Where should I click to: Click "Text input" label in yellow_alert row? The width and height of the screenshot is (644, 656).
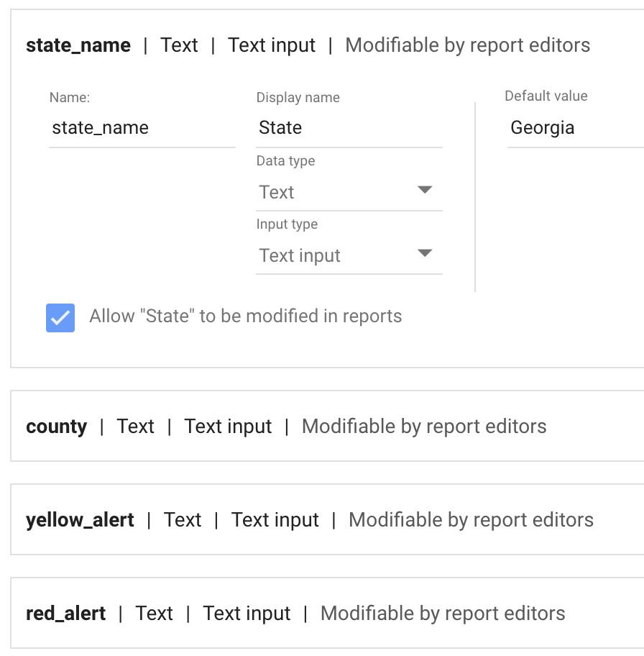click(x=275, y=520)
